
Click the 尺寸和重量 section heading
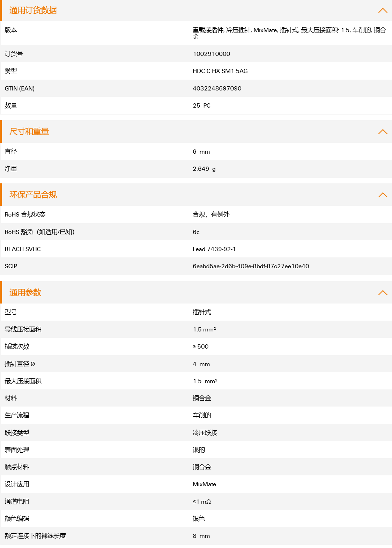coord(29,132)
